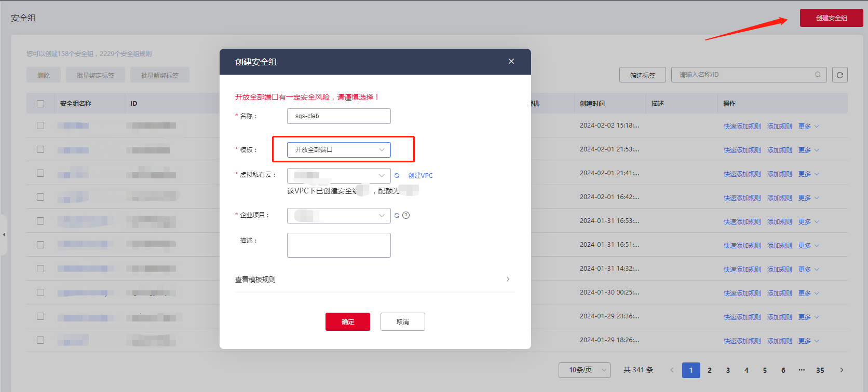Go to next page arrow in pagination
This screenshot has width=868, height=392.
click(x=842, y=370)
